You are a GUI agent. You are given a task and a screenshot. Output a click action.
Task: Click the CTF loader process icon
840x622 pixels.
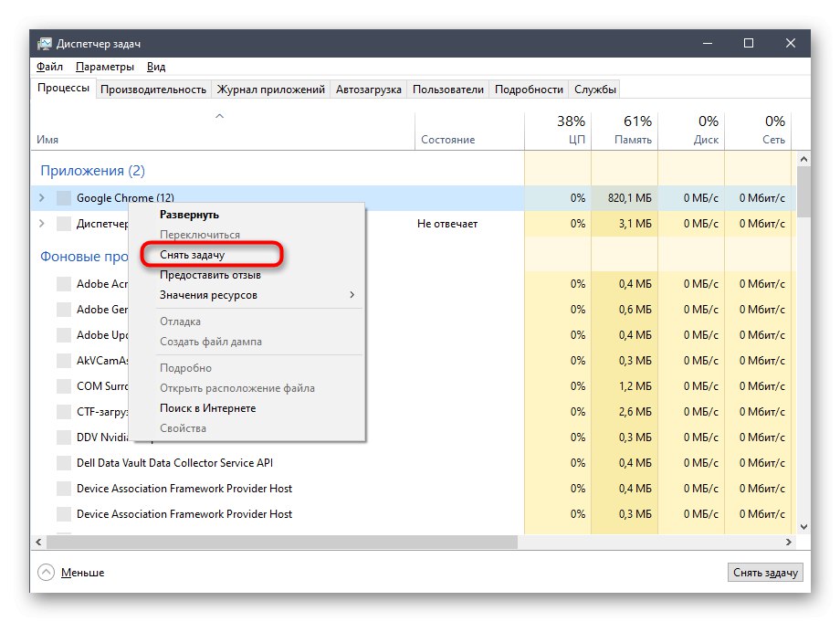(x=64, y=411)
